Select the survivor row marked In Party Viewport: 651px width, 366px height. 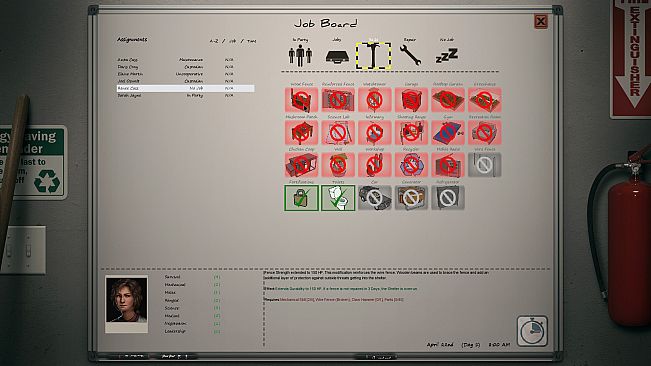186,95
